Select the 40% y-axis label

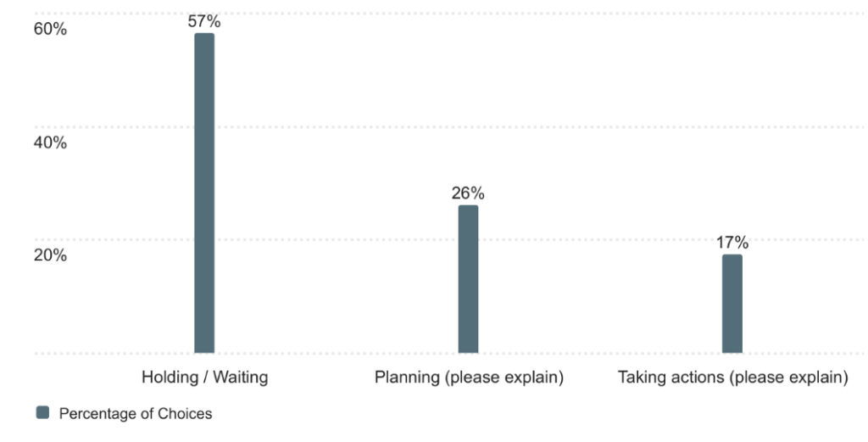(x=50, y=142)
